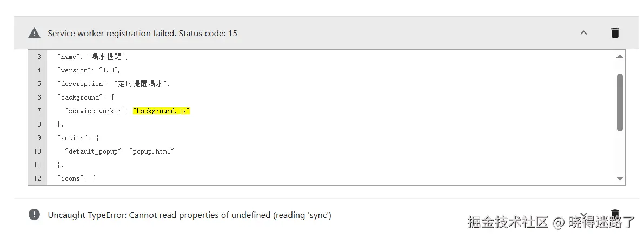
Task: Click the code view's vertical scrollbar thumb
Action: (620, 102)
